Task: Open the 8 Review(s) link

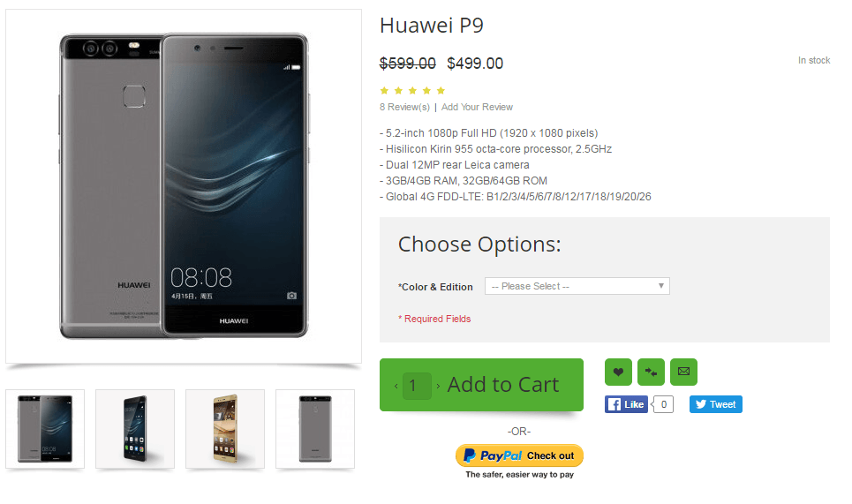Action: (x=404, y=107)
